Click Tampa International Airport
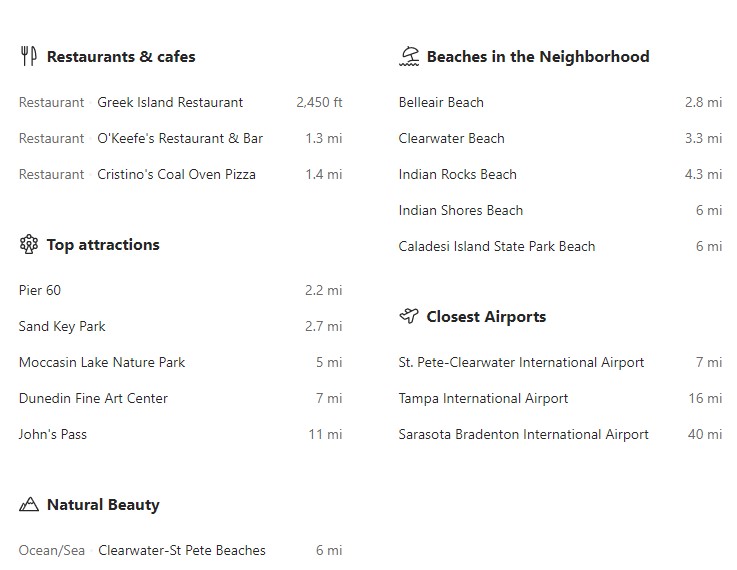Viewport: 737px width, 570px height. (x=483, y=398)
